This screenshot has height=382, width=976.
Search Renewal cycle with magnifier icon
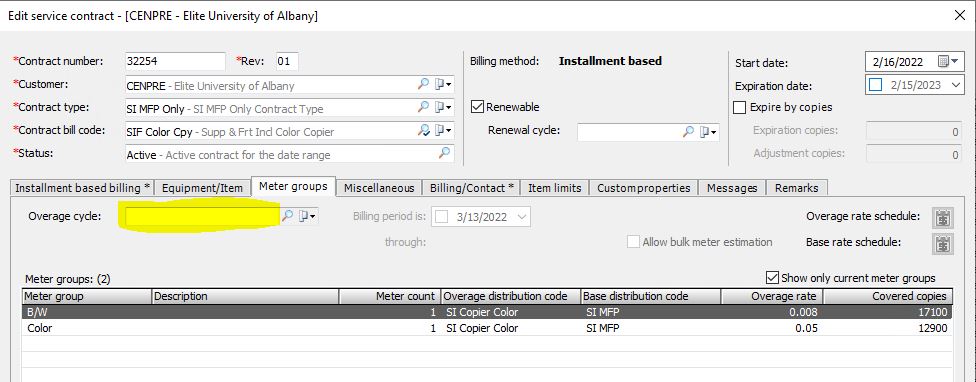(x=688, y=132)
